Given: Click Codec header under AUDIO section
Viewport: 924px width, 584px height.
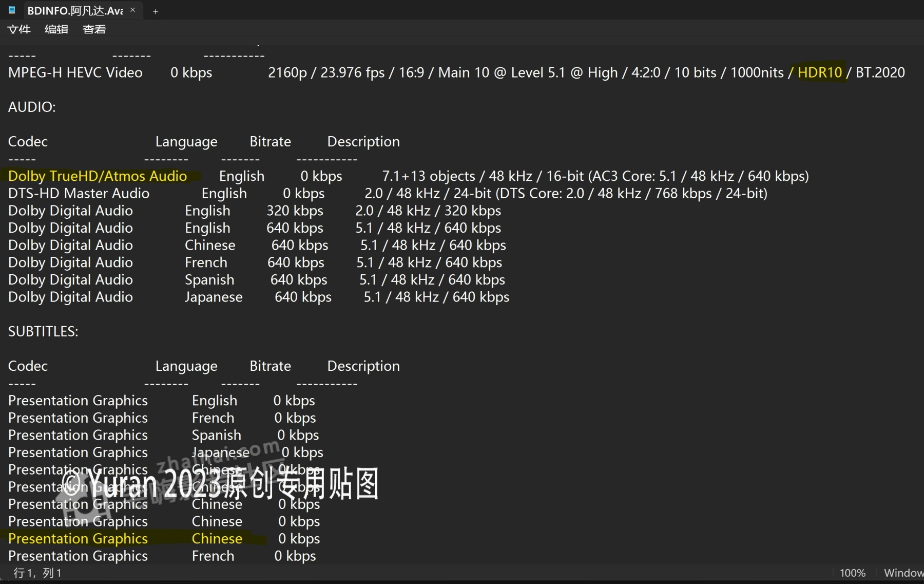Looking at the screenshot, I should tap(28, 142).
